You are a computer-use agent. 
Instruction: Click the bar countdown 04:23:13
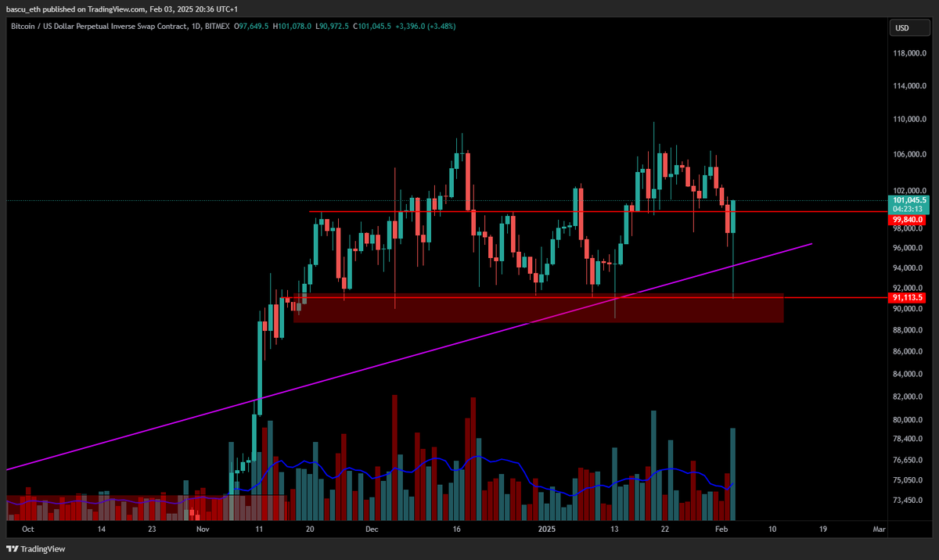click(908, 209)
